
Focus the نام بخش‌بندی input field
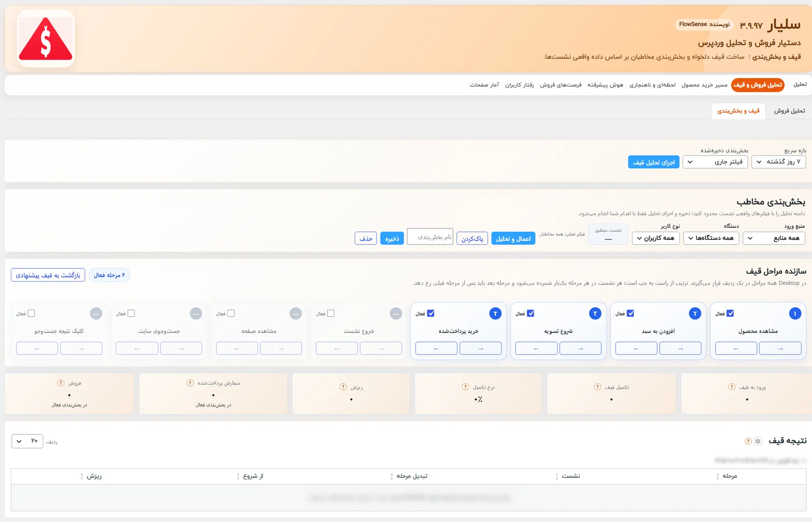430,236
